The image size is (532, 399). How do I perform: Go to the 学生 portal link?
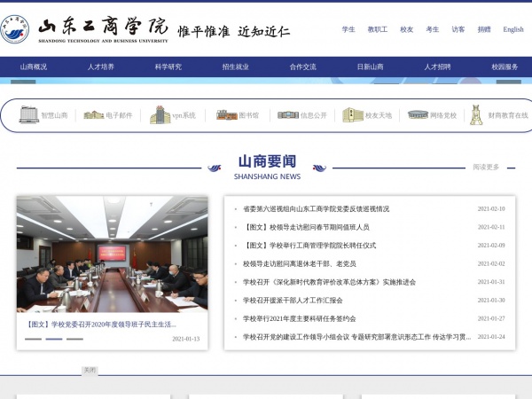(348, 29)
